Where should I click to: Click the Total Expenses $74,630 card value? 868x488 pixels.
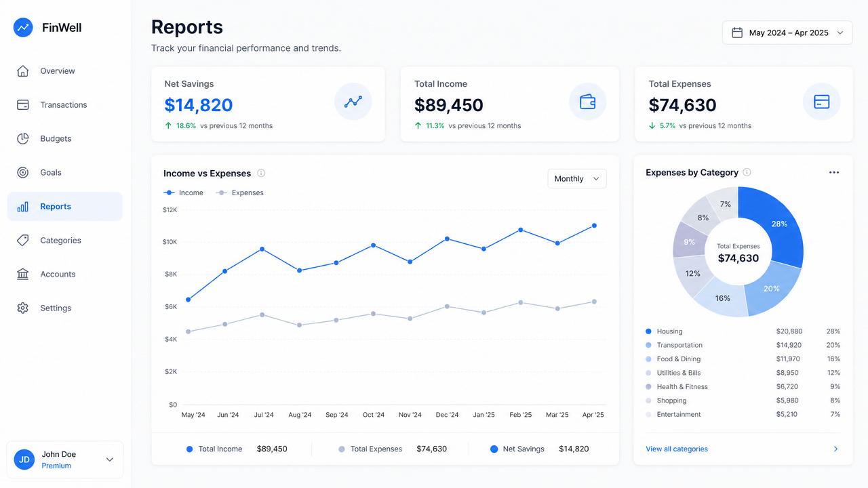pyautogui.click(x=683, y=105)
